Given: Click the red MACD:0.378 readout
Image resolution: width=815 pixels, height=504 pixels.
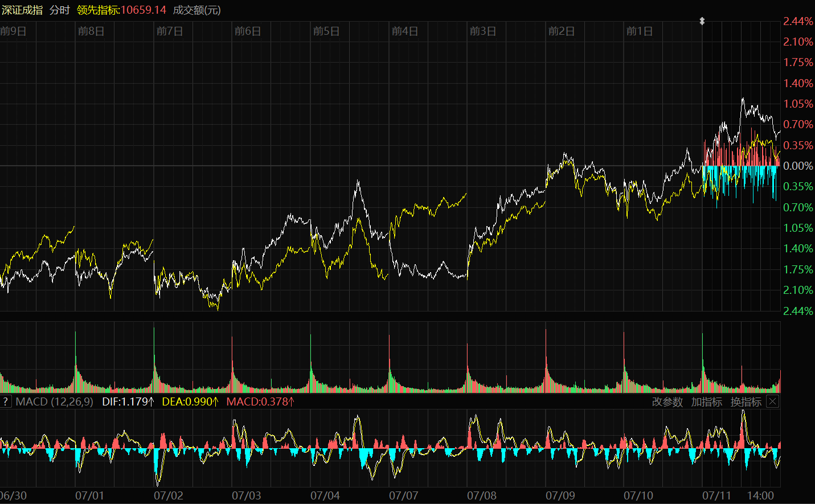Looking at the screenshot, I should pyautogui.click(x=260, y=401).
